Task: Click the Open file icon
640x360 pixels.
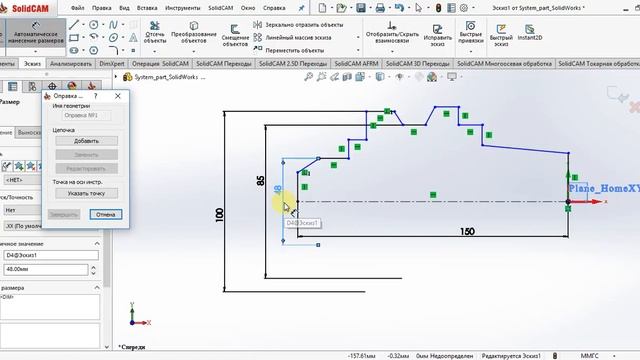Action: [341, 8]
